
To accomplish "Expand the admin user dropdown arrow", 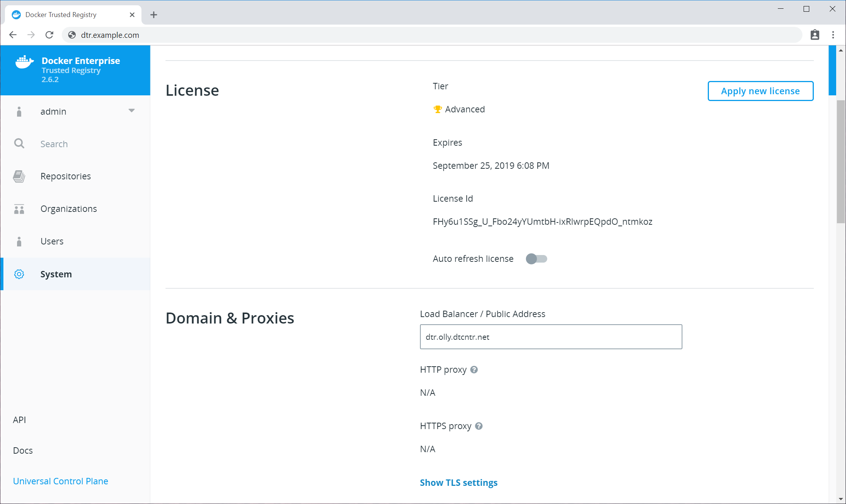I will [x=131, y=111].
